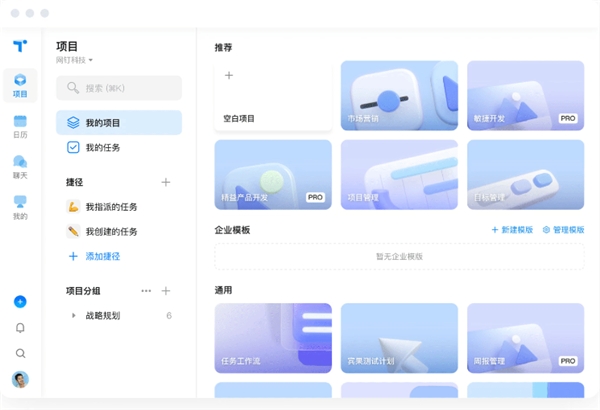Open the 项目分组 more options dots
Image resolution: width=600 pixels, height=410 pixels.
(146, 291)
